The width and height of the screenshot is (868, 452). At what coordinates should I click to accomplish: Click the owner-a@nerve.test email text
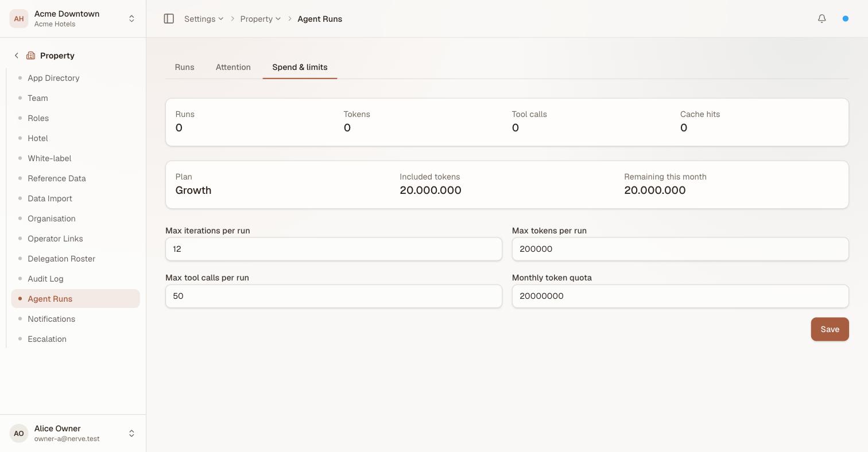click(x=67, y=439)
